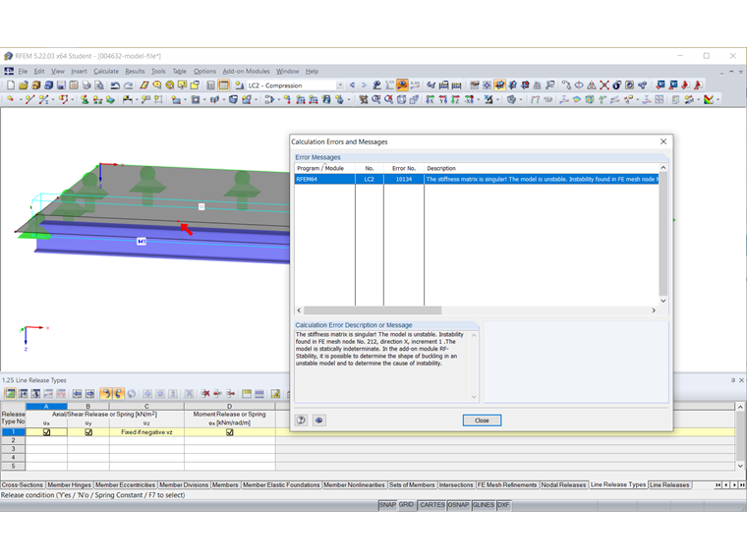Click the vertical scrollbar of the Error Messages list
Image resolution: width=747 pixels, height=560 pixels.
click(662, 234)
